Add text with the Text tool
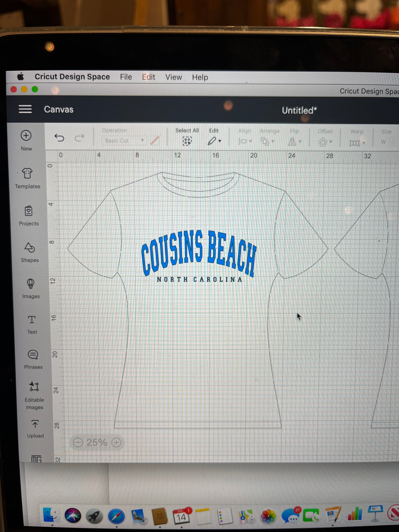Viewport: 399px width, 532px height. pos(32,320)
